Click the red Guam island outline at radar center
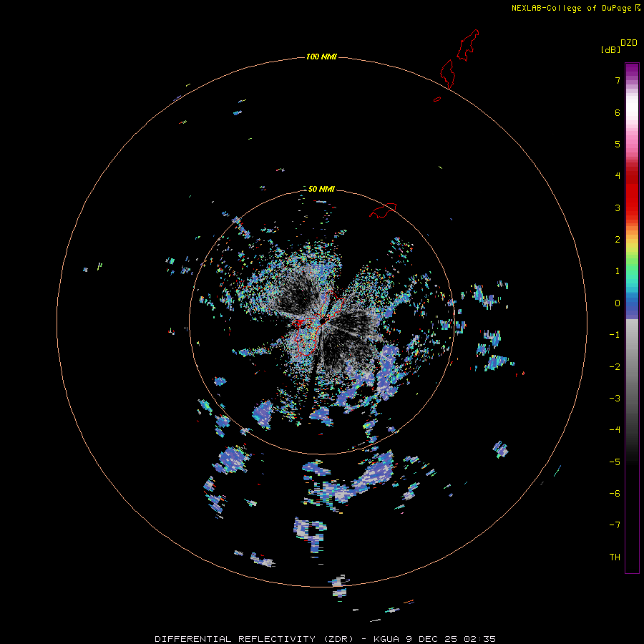Viewport: 644px width, 644px height. click(x=319, y=323)
